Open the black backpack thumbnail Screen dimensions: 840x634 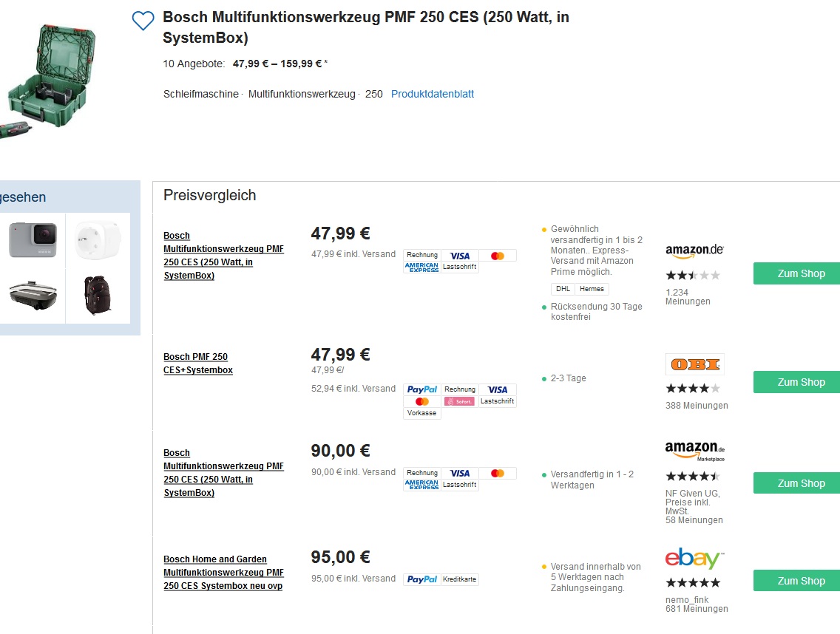(98, 296)
